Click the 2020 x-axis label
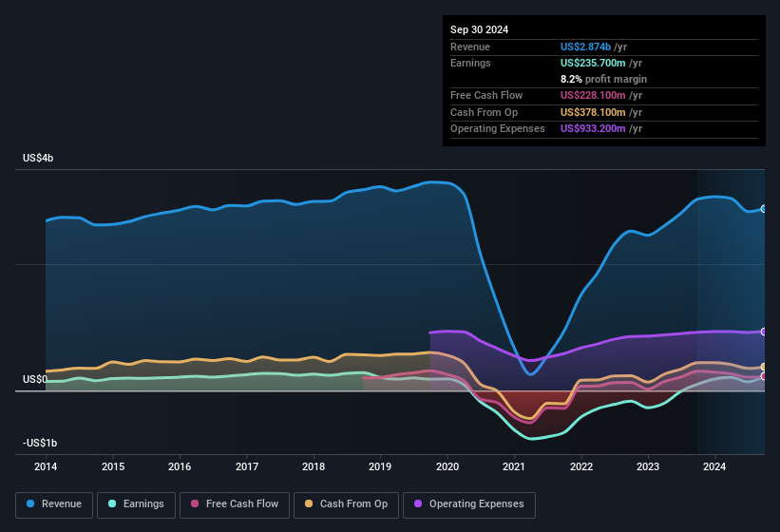This screenshot has width=780, height=532. (x=447, y=466)
